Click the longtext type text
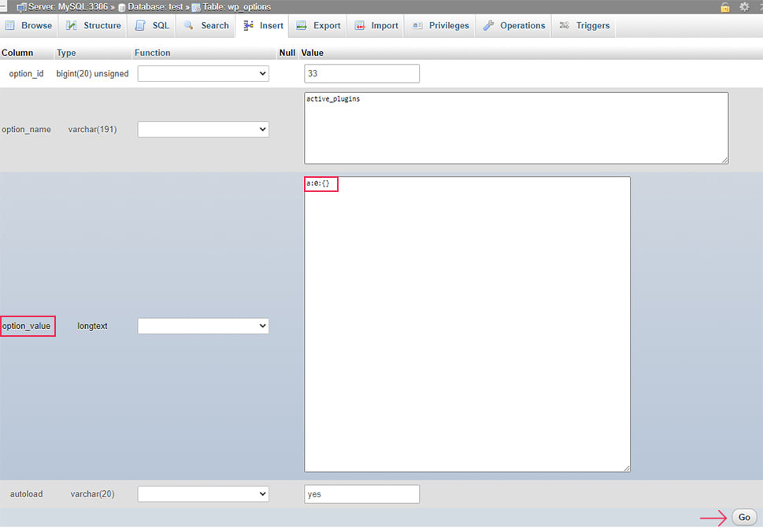The width and height of the screenshot is (763, 532). (92, 326)
